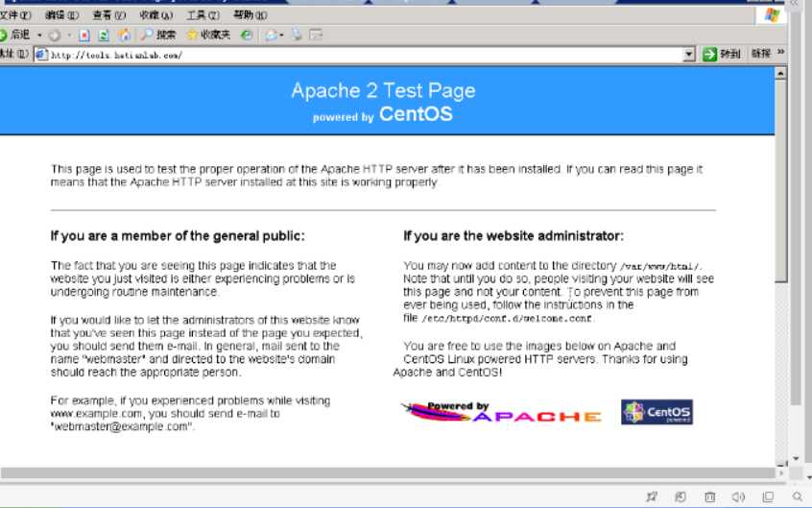The image size is (812, 508).
Task: Click the page scrollbar up arrow
Action: (x=780, y=73)
